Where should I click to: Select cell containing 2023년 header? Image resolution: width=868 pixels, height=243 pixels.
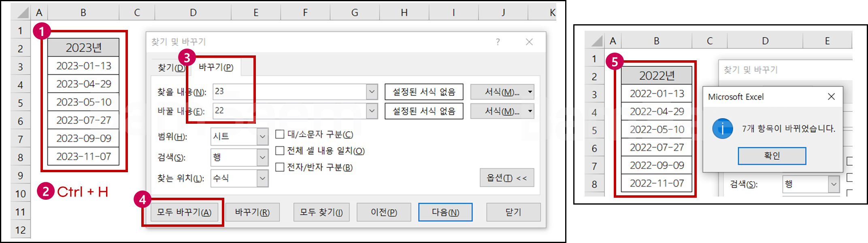83,48
